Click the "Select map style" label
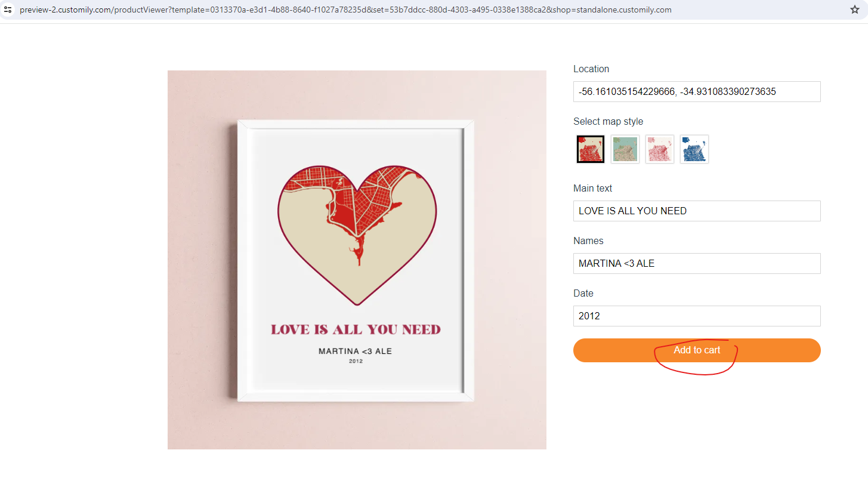Screen dimensions: 868x490 [608, 122]
